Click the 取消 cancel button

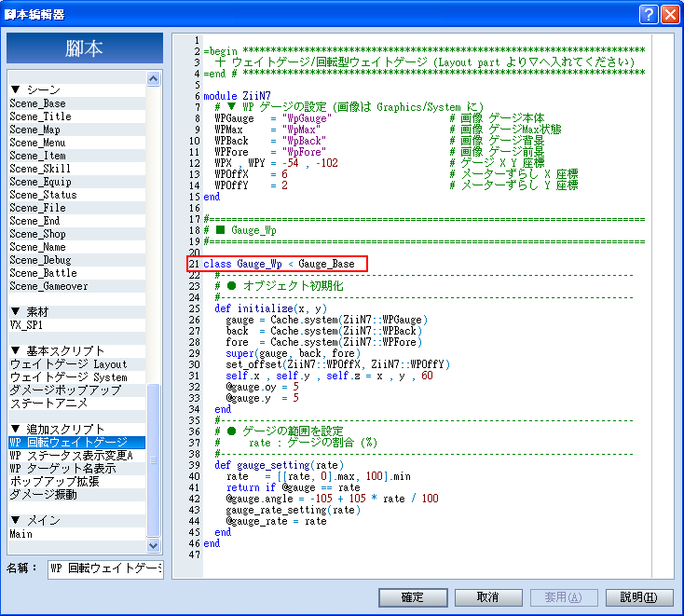point(488,597)
